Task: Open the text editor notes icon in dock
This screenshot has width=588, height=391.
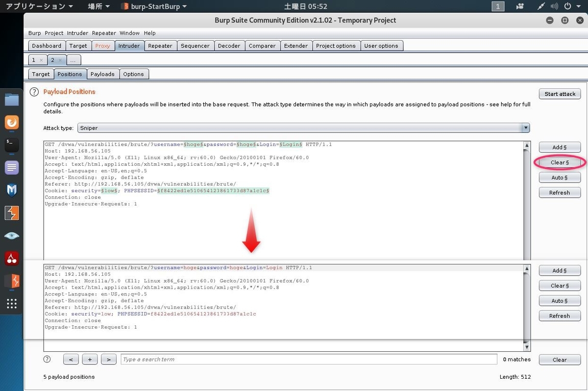Action: [x=12, y=168]
